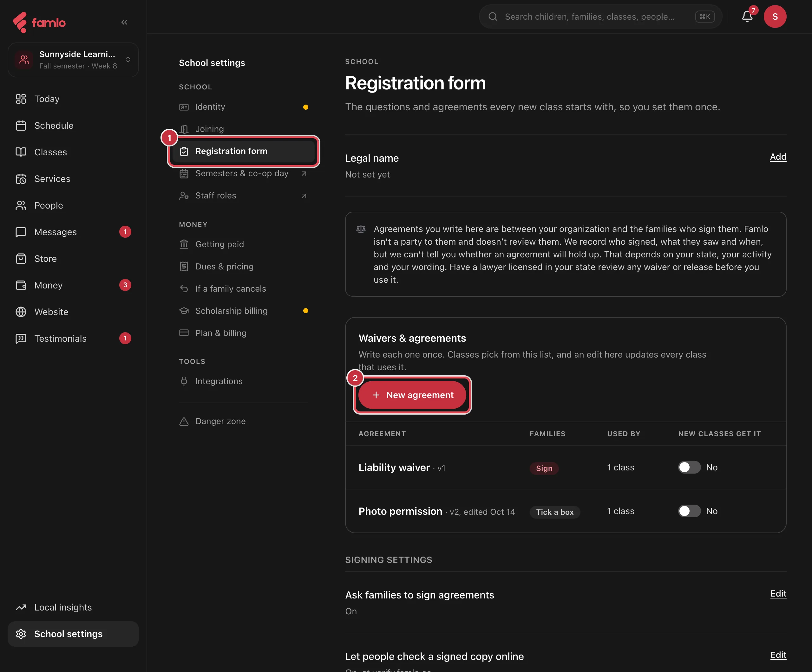
Task: Toggle new classes get Liability waiver
Action: (x=690, y=468)
